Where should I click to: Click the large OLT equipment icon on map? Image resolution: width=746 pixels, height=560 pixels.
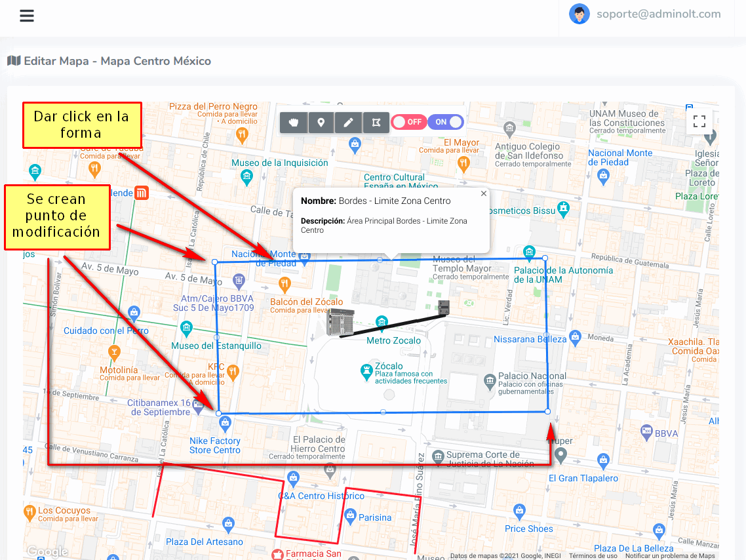(340, 322)
